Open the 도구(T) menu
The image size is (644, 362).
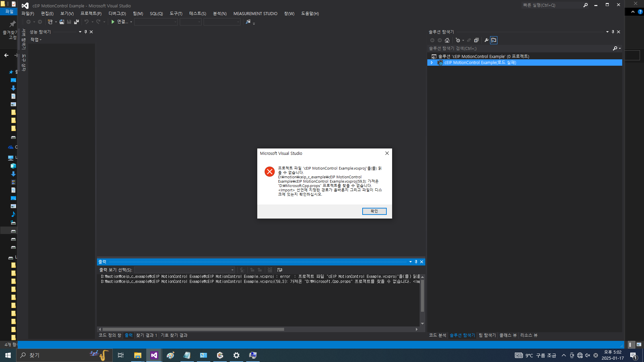176,14
